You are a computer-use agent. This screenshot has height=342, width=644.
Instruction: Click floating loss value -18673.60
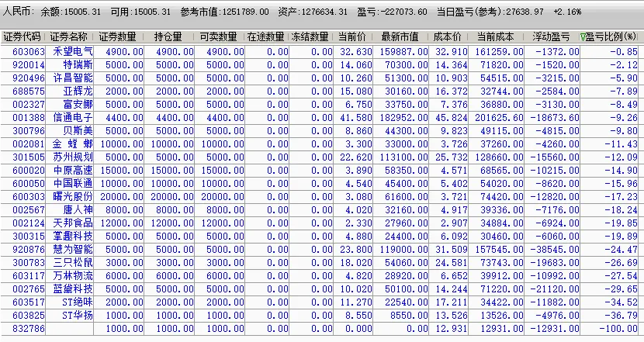point(555,117)
